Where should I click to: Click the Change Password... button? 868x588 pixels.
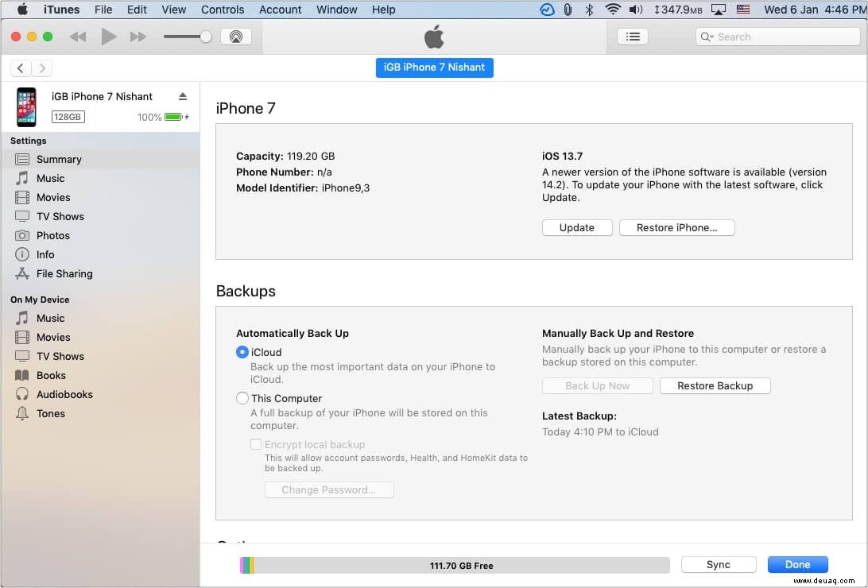[329, 489]
